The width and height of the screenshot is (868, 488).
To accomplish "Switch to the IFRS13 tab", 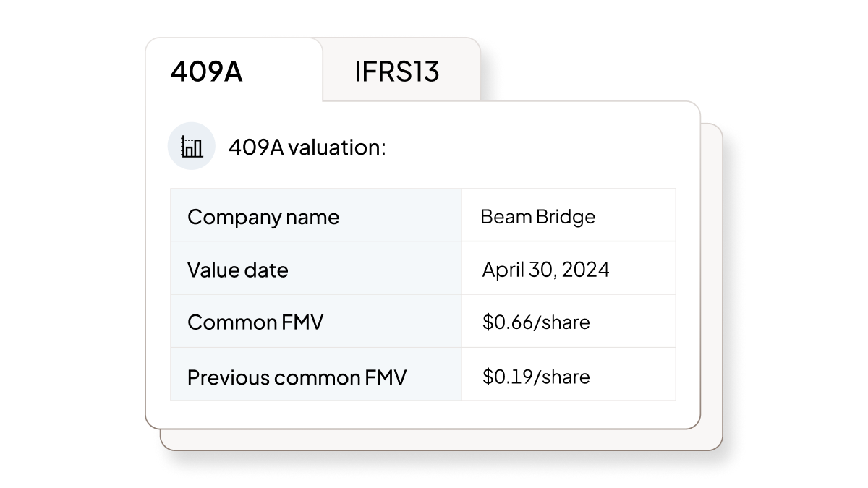I will click(399, 72).
